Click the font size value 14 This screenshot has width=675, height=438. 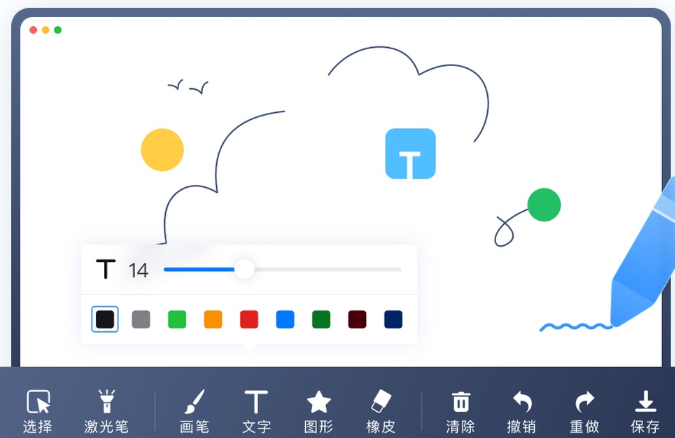(139, 270)
